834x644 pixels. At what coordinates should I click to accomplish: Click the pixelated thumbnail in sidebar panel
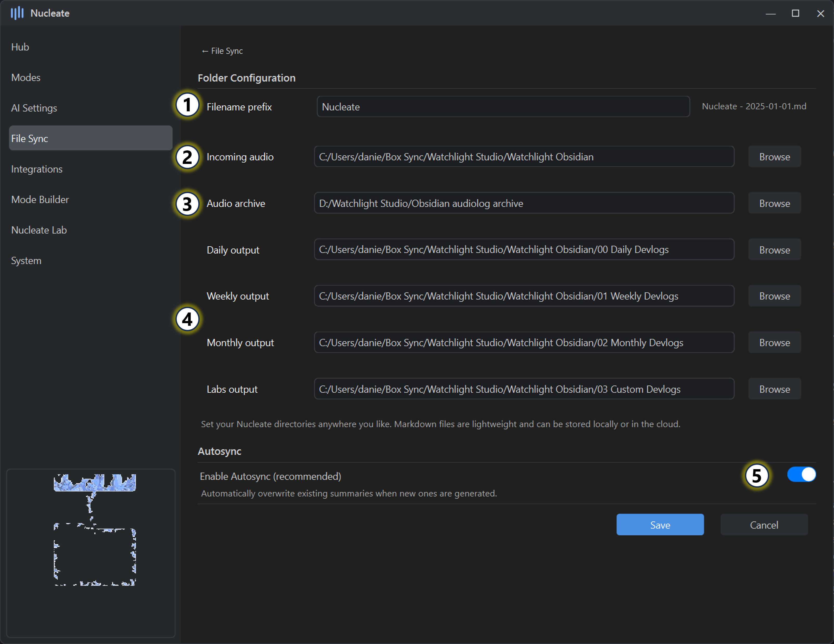(95, 530)
